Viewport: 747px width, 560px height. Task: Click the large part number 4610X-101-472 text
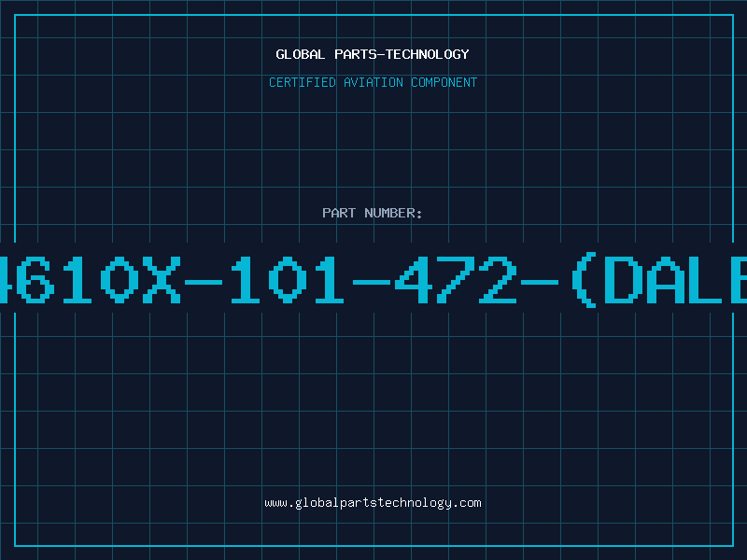pyautogui.click(x=373, y=280)
